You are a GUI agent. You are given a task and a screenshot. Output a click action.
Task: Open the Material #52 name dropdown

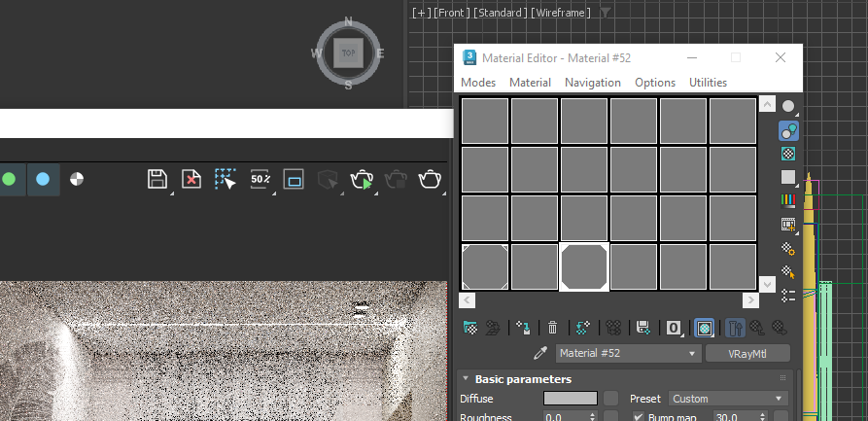pyautogui.click(x=628, y=354)
